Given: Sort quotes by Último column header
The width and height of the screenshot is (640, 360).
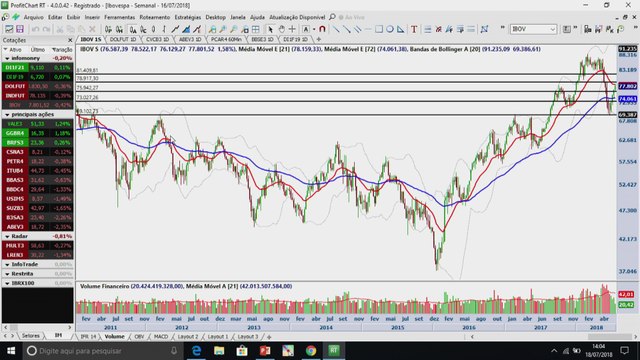Looking at the screenshot, I should tap(38, 49).
